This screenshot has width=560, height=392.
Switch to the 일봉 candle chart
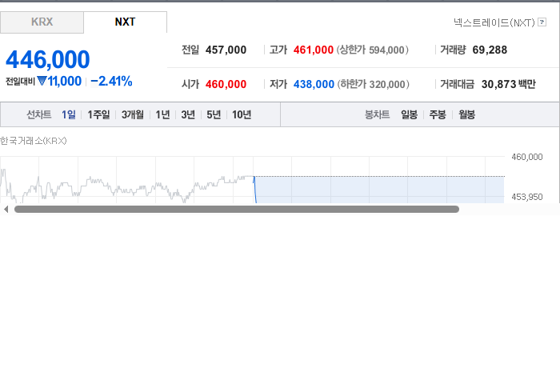click(409, 114)
